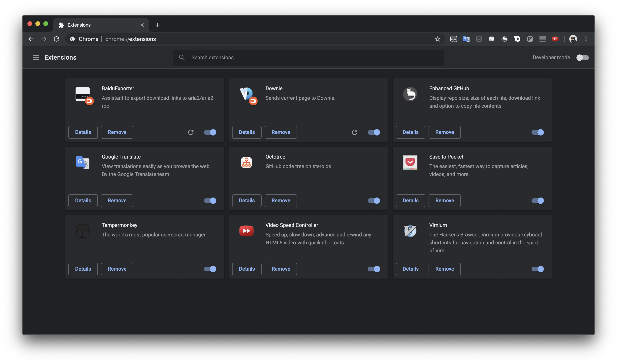Bookmark this page with the star icon
This screenshot has height=364, width=617.
[438, 39]
